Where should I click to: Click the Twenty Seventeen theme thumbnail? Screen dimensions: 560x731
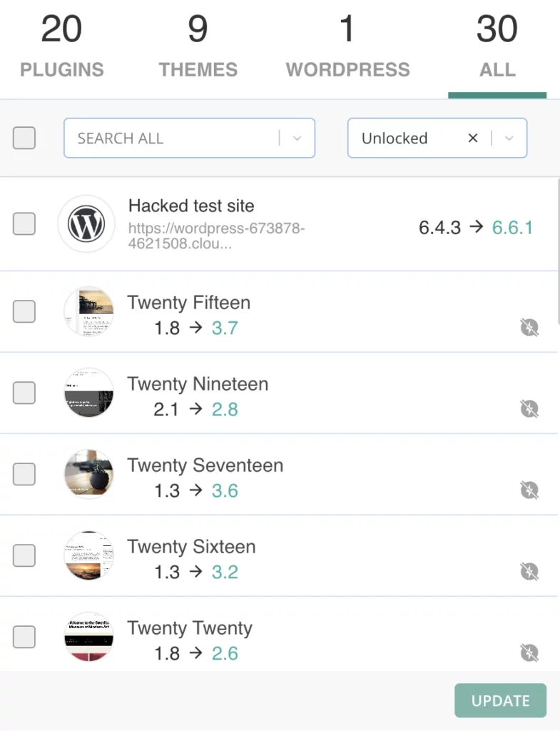coord(88,475)
